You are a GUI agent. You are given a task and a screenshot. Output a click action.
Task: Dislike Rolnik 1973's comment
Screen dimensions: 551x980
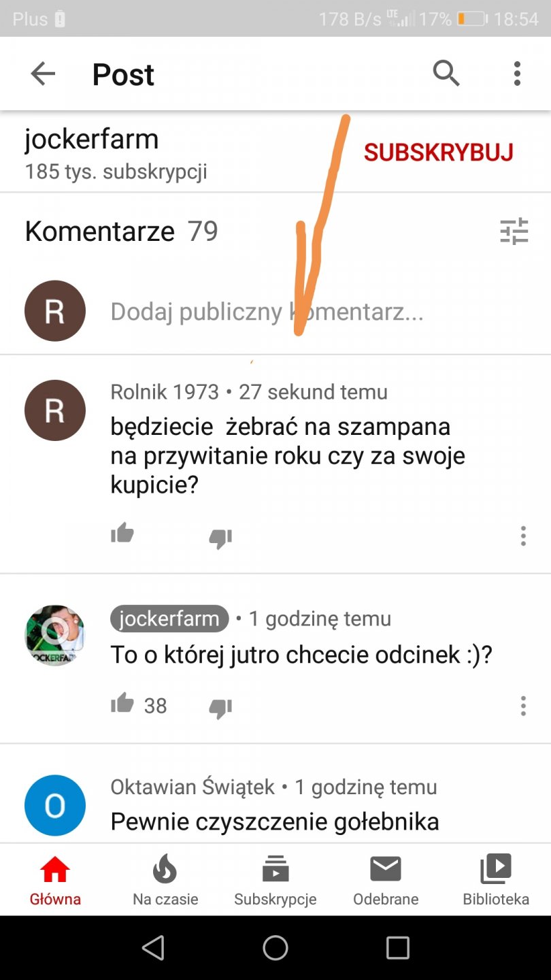pos(220,538)
